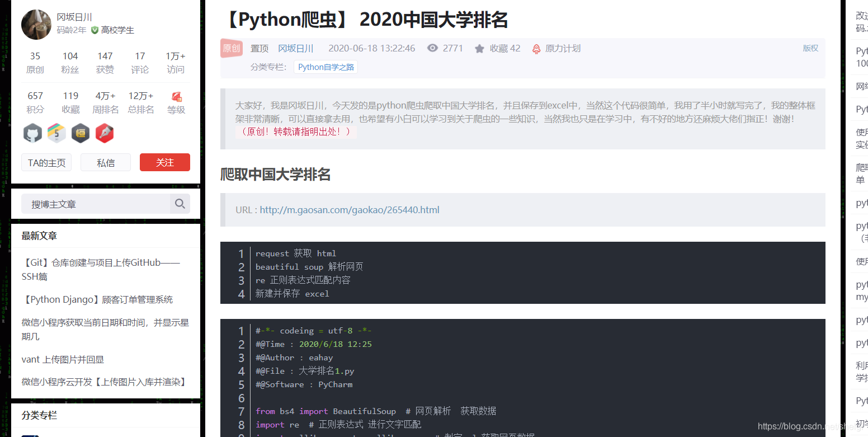Viewport: 868px width, 437px height.
Task: Send a 私信 private message
Action: pyautogui.click(x=106, y=162)
